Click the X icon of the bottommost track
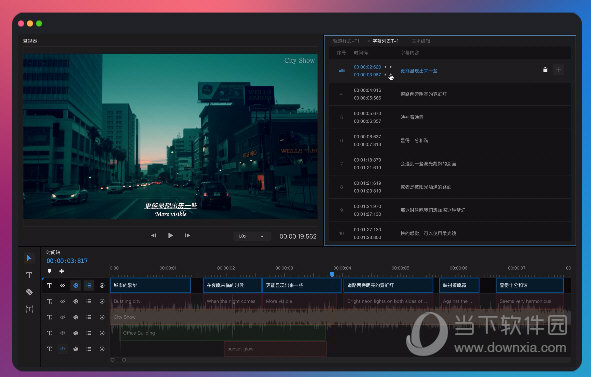591x377 pixels. click(x=102, y=349)
